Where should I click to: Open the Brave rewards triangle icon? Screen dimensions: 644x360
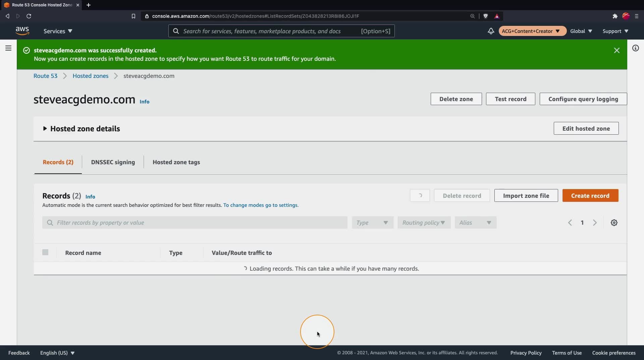point(497,16)
